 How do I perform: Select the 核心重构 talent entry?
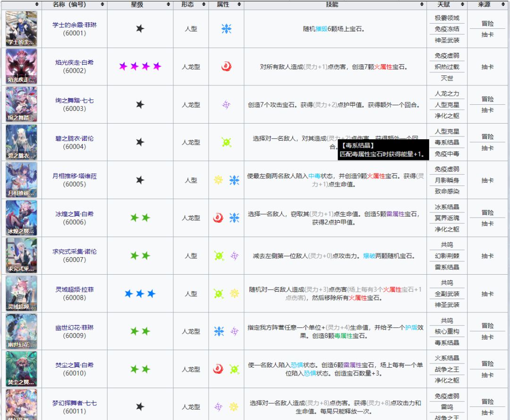(x=447, y=332)
